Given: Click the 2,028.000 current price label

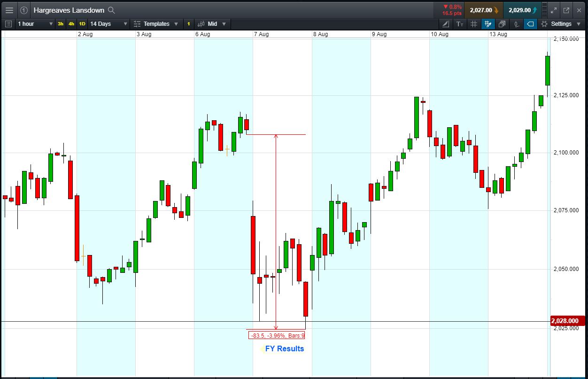Looking at the screenshot, I should click(x=567, y=321).
